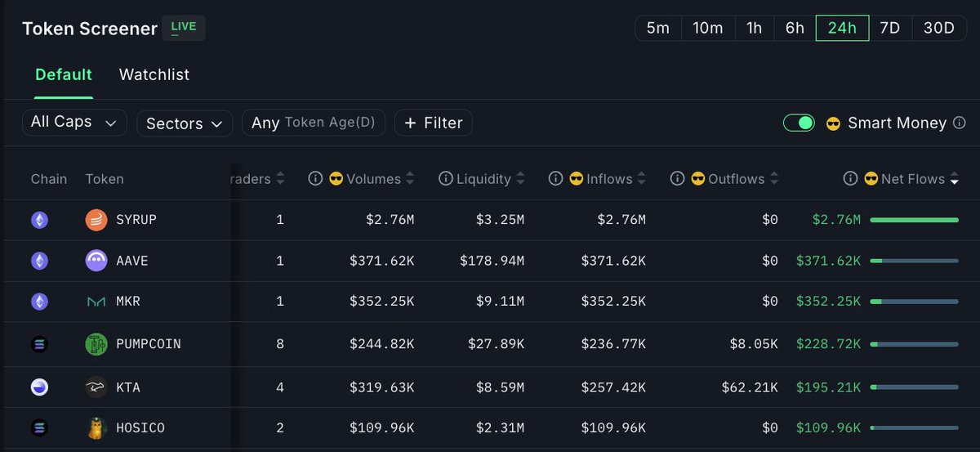Click the $178.94M liquidity value for AAVE
980x452 pixels.
[x=492, y=261]
